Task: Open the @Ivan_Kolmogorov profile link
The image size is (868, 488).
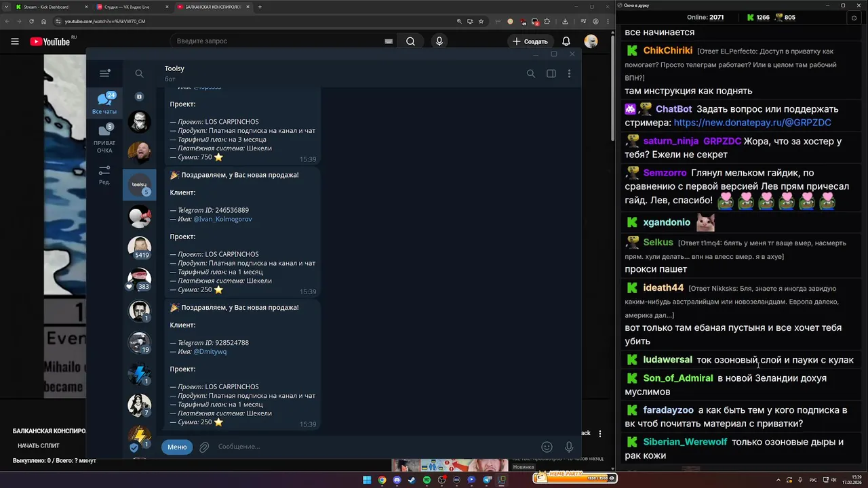Action: tap(222, 219)
